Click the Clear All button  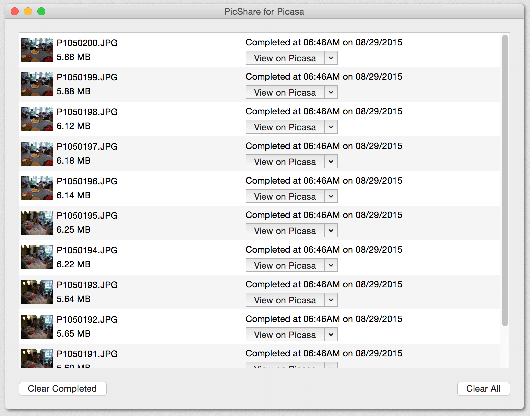coord(483,389)
